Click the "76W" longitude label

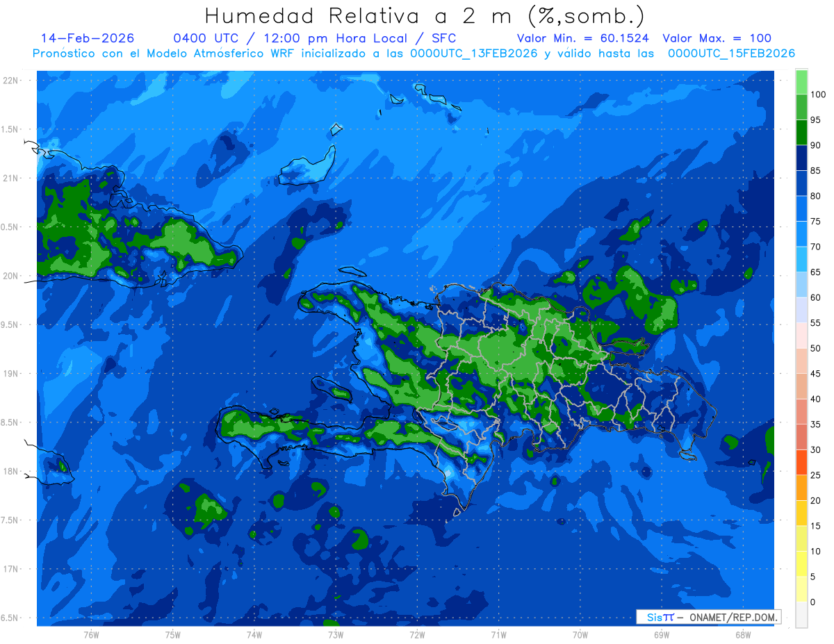(91, 634)
